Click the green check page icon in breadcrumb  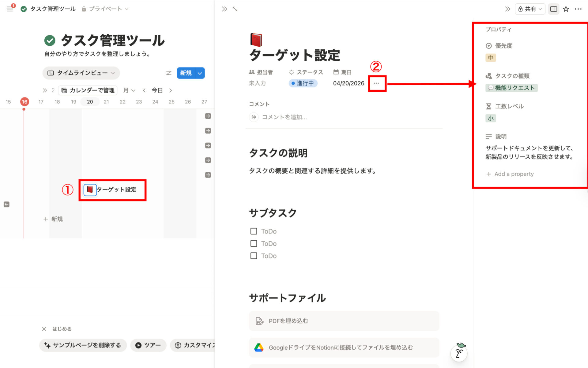point(24,9)
